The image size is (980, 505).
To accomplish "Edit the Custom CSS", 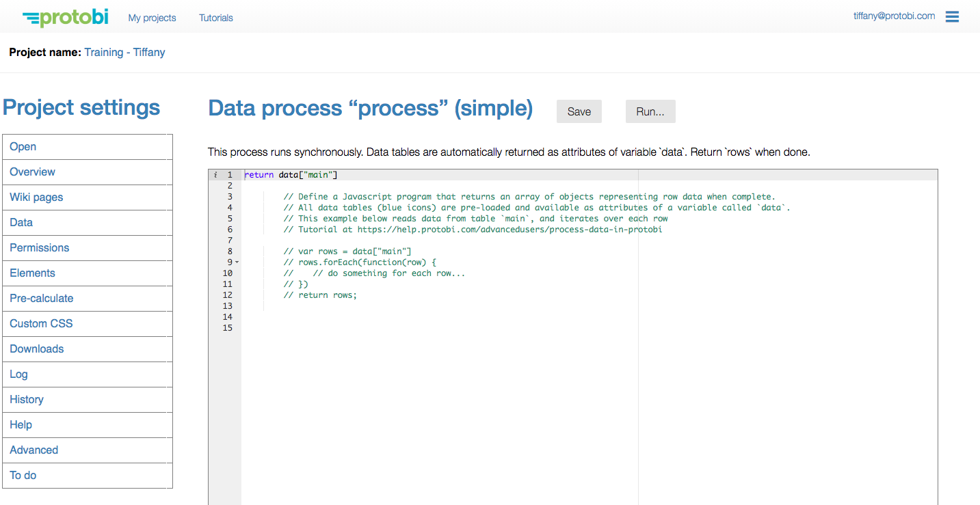I will [x=40, y=323].
